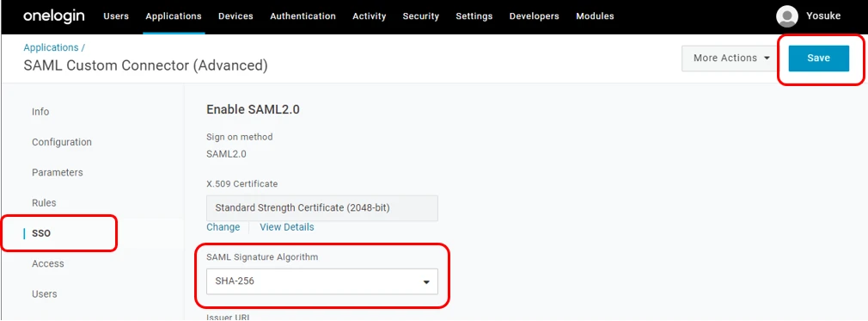Switch to the Configuration tab

coord(61,143)
